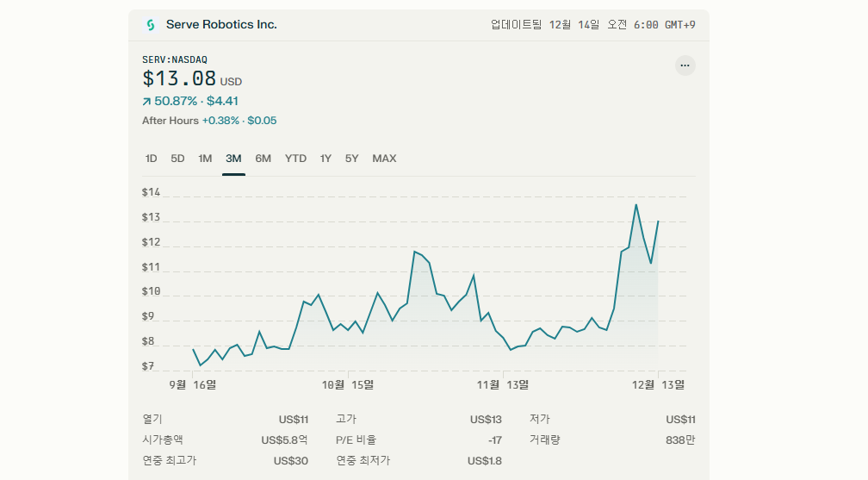
Task: Click the $9 y-axis label
Action: click(x=148, y=316)
